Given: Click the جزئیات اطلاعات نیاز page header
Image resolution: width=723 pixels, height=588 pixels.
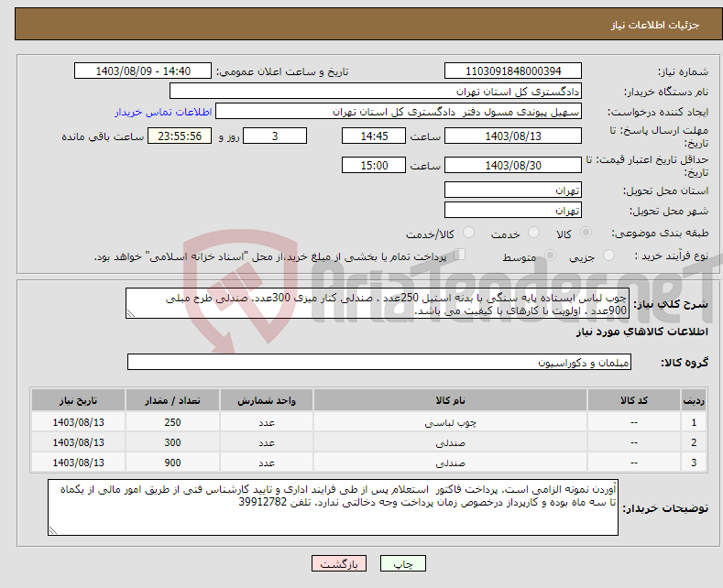Looking at the screenshot, I should 655,25.
